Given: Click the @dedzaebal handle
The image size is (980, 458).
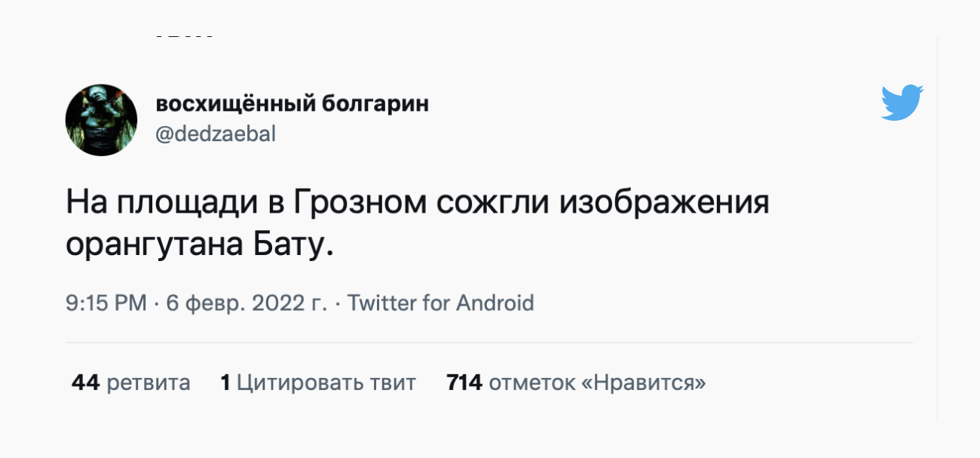Looking at the screenshot, I should point(216,134).
